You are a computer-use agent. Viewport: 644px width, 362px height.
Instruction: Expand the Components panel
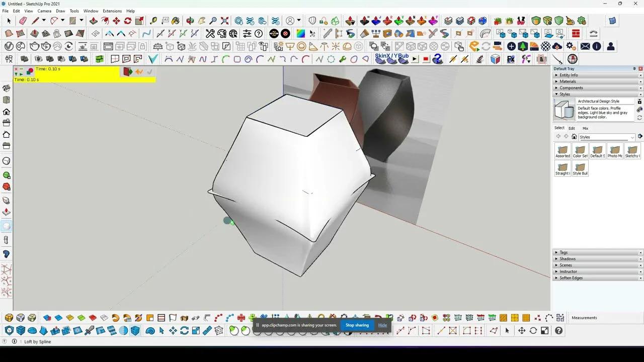tap(598, 88)
